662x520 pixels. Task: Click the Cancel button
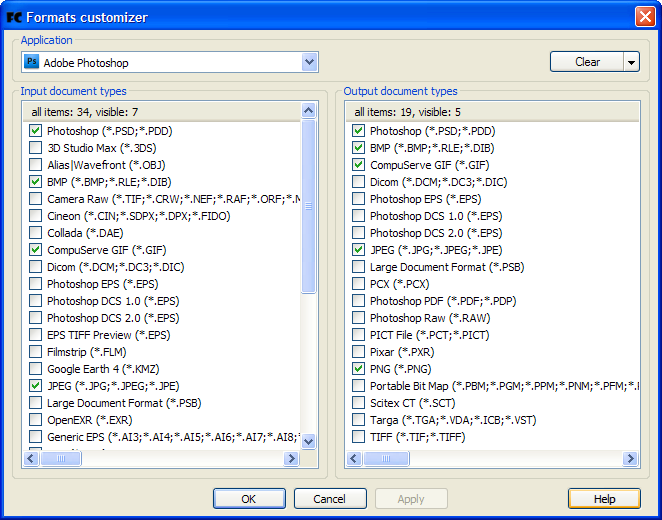pyautogui.click(x=329, y=499)
